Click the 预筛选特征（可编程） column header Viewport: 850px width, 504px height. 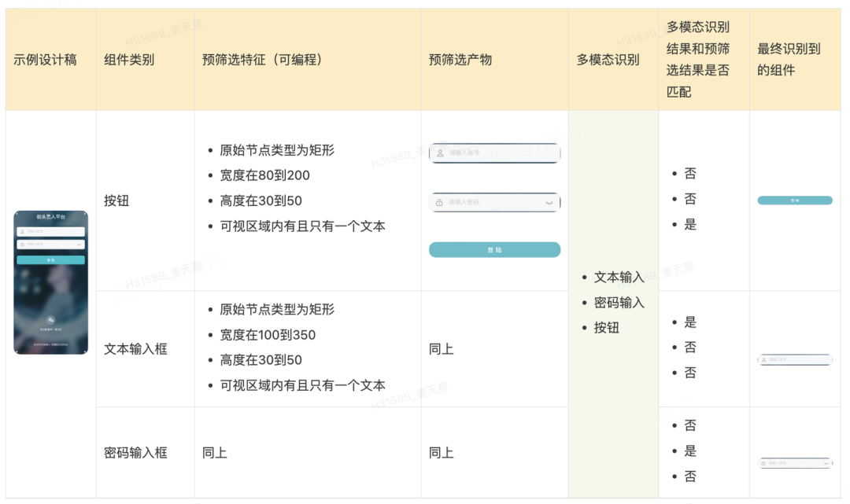point(262,60)
